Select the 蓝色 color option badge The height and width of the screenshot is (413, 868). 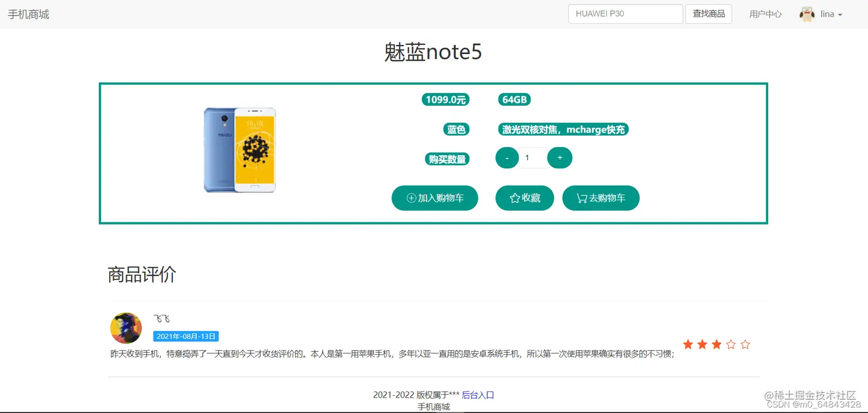[456, 129]
